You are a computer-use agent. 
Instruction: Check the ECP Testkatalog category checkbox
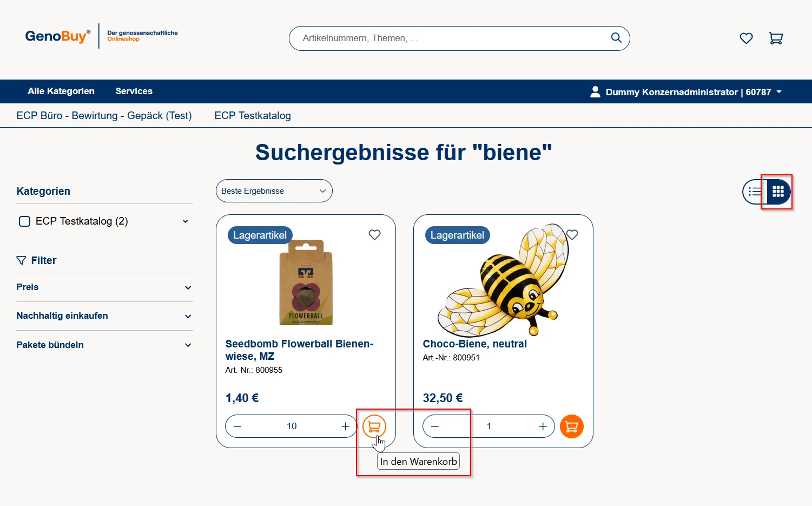point(24,221)
